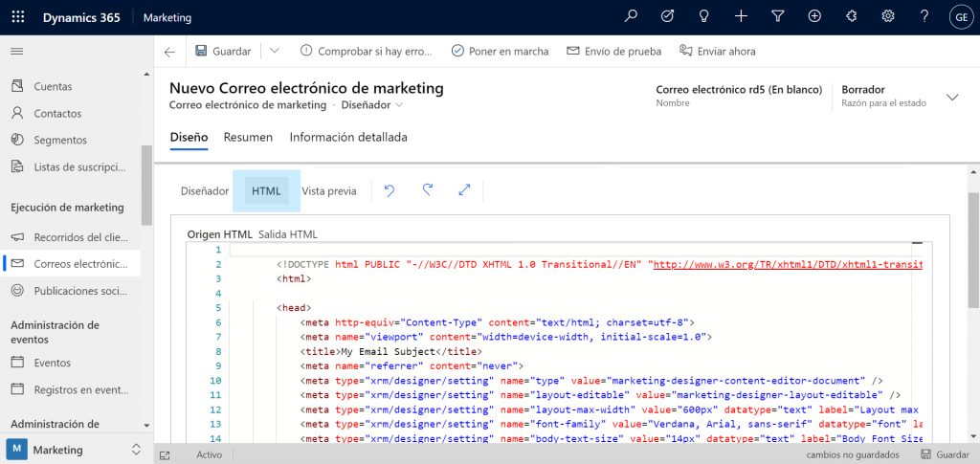Open the Dynamics 365 app launcher grid

[x=17, y=17]
